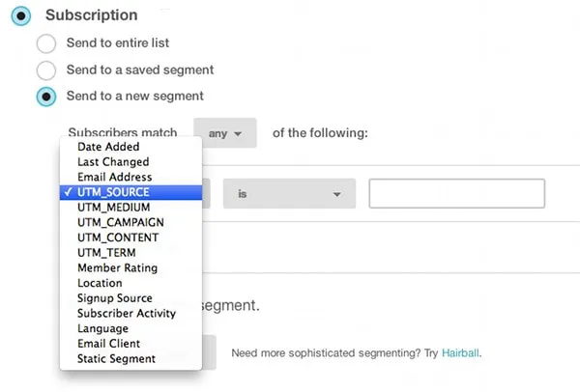The width and height of the screenshot is (580, 392).
Task: Choose UTM_MEDIUM from the list
Action: point(115,208)
